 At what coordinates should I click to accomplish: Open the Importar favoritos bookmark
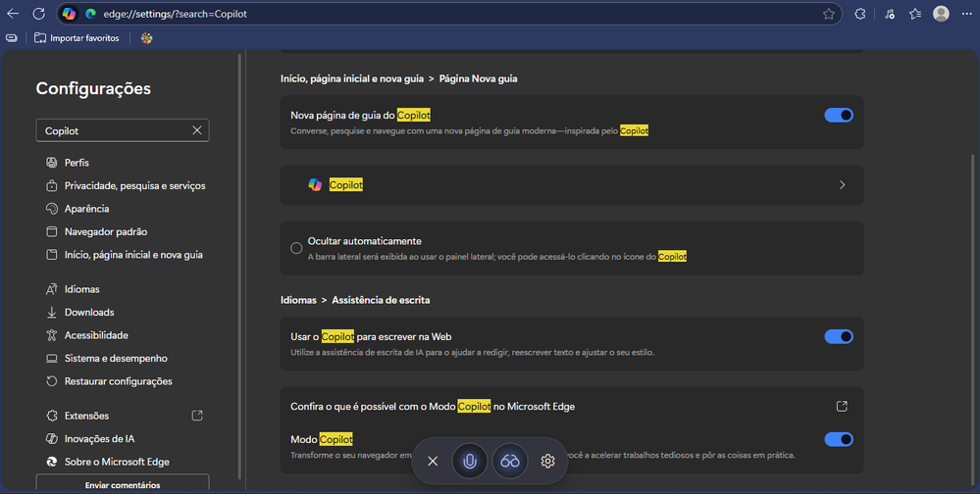[77, 38]
